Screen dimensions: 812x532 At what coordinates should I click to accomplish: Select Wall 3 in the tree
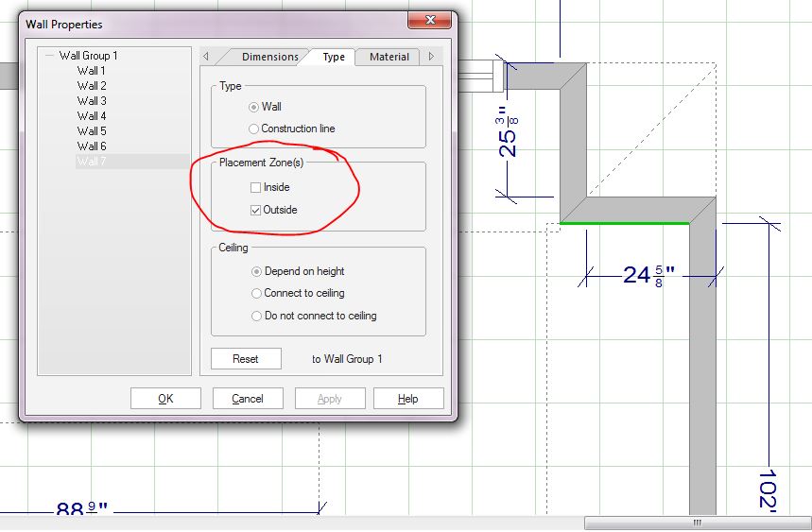coord(92,101)
